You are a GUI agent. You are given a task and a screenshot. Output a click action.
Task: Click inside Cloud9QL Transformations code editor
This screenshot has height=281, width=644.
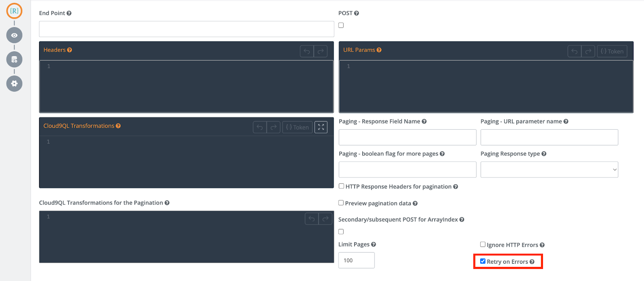click(186, 162)
